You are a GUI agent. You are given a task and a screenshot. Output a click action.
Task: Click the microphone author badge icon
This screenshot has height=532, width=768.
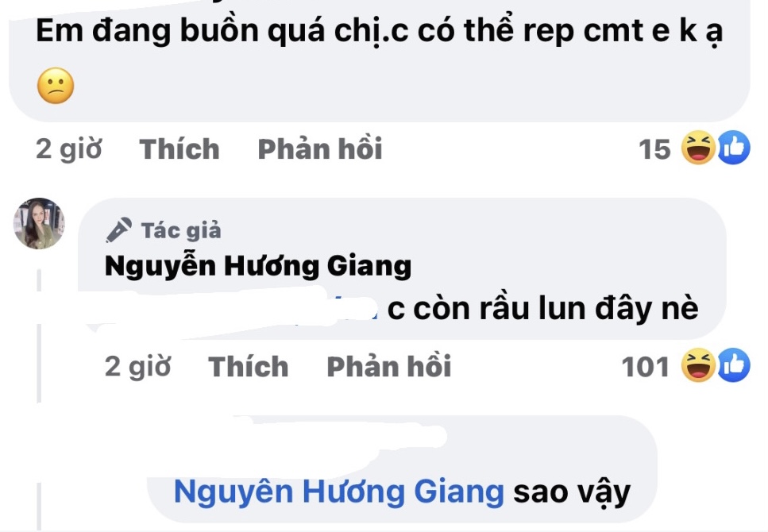pos(118,230)
